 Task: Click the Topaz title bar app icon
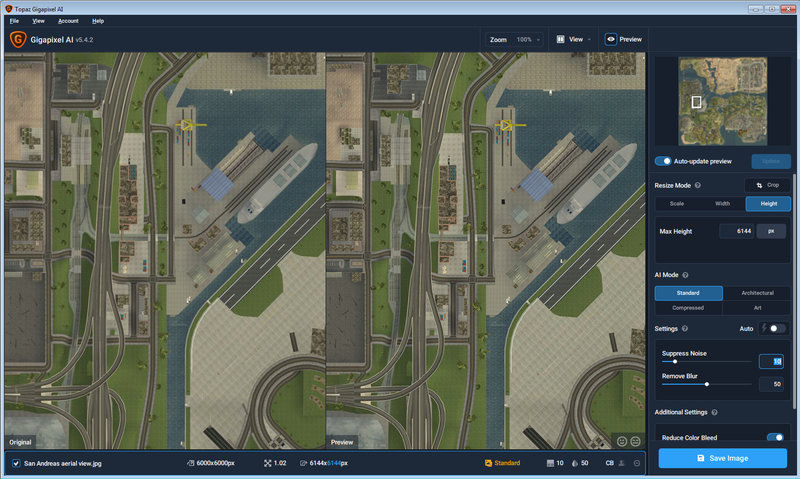(x=8, y=9)
